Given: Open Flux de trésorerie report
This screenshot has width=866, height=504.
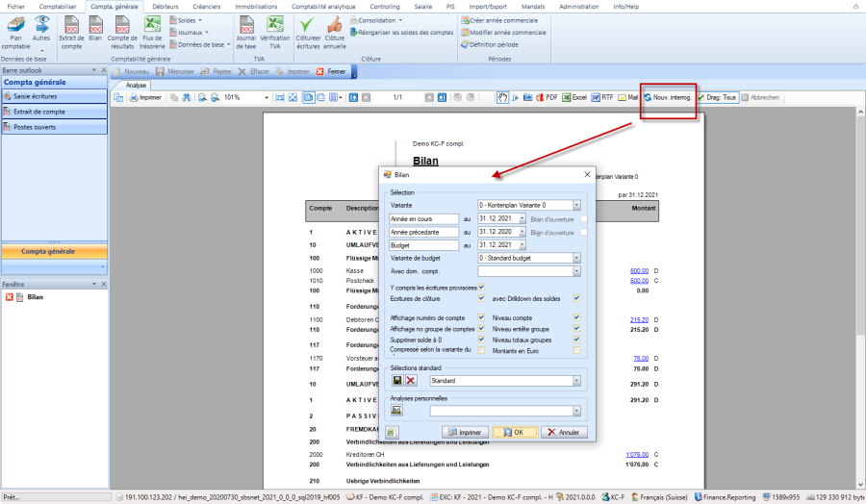Looking at the screenshot, I should coord(152,33).
